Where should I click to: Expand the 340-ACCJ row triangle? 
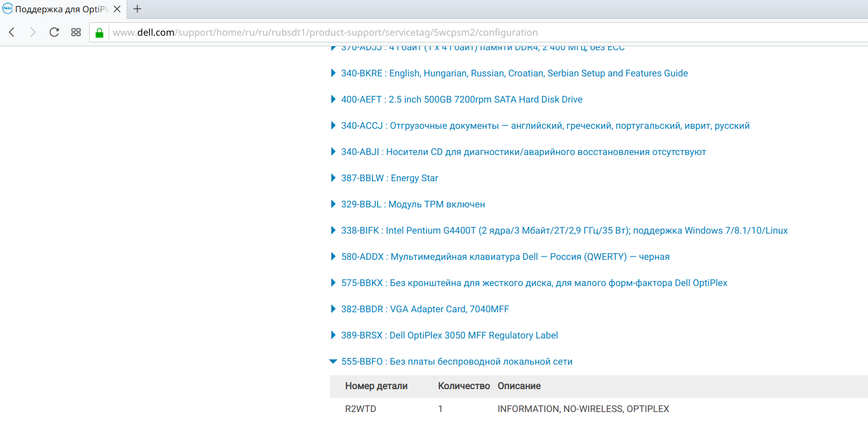point(333,125)
